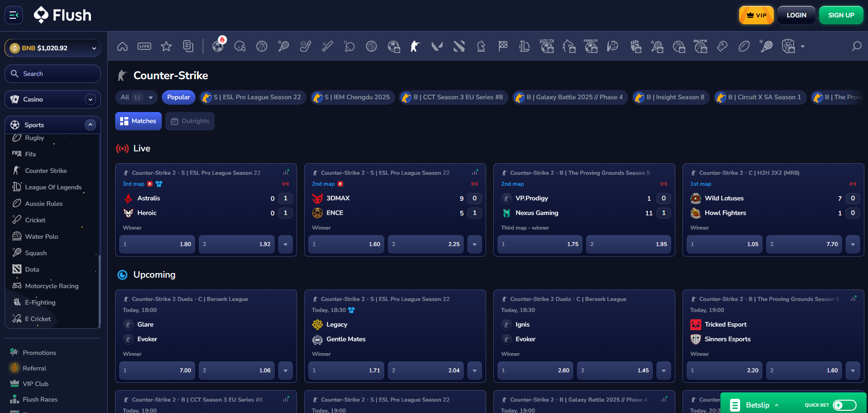The image size is (868, 413).
Task: Click the Flush logo
Action: pos(63,15)
